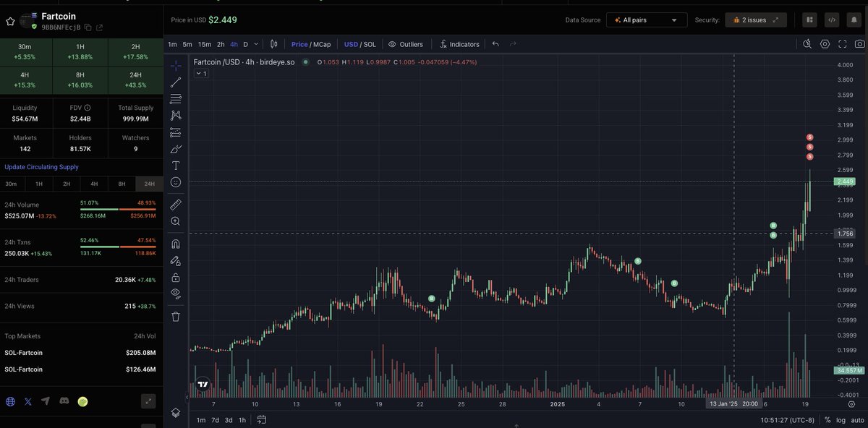Select the ruler measure tool
The image size is (868, 428).
tap(176, 205)
